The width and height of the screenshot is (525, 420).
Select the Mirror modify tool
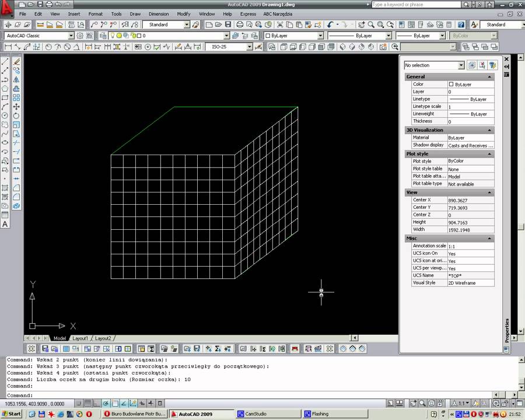click(16, 80)
